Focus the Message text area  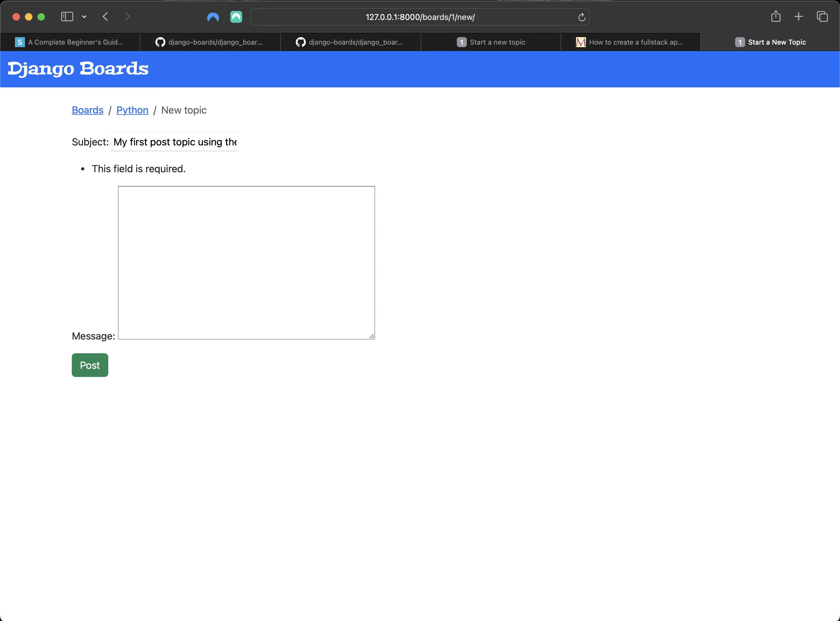[247, 262]
